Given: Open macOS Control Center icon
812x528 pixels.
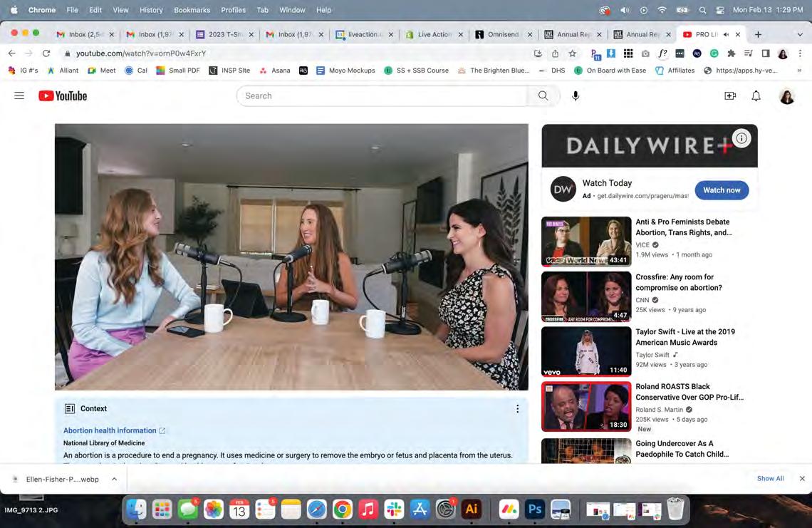Looking at the screenshot, I should tap(720, 10).
